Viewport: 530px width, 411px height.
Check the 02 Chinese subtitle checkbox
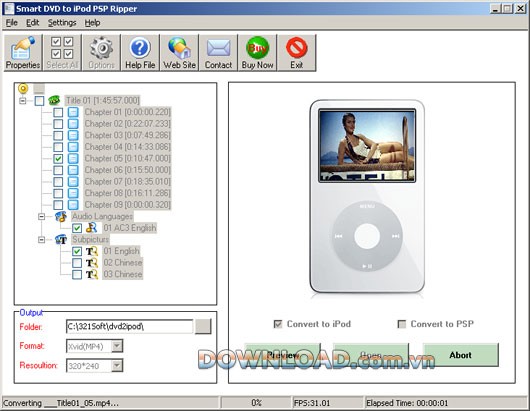click(77, 263)
